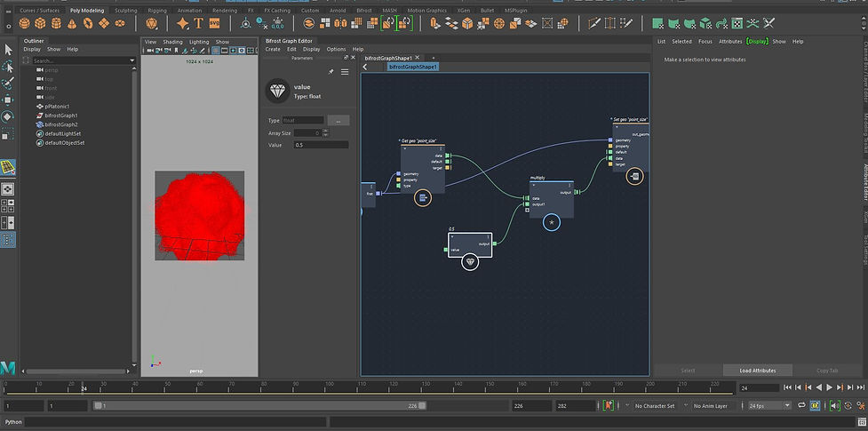Click the Polygon Type text tool
The height and width of the screenshot is (431, 868).
[x=198, y=23]
